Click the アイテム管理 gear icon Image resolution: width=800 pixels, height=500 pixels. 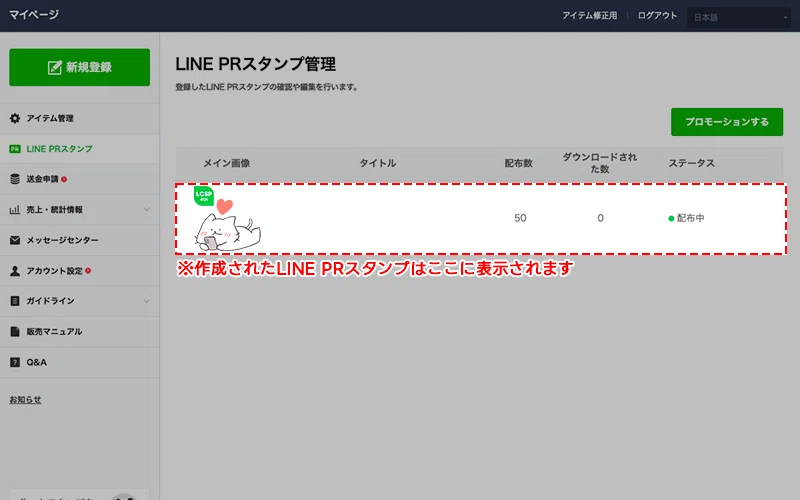coord(15,118)
